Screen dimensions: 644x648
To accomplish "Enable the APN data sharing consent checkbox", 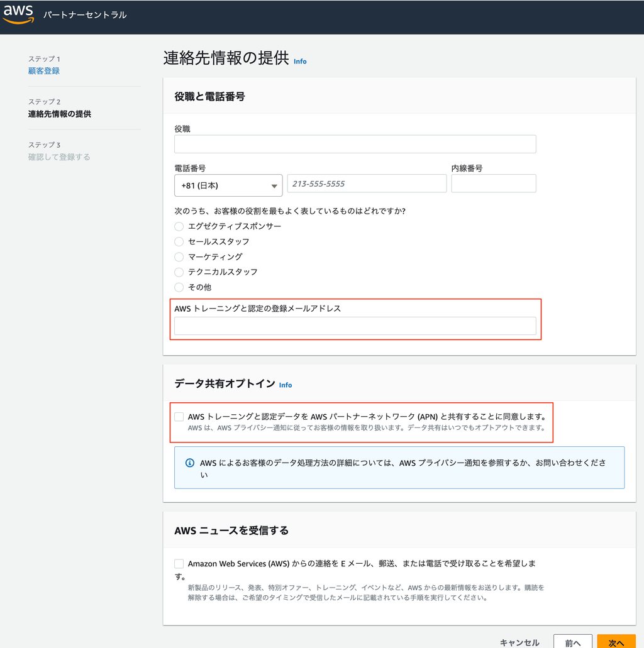I will (179, 417).
